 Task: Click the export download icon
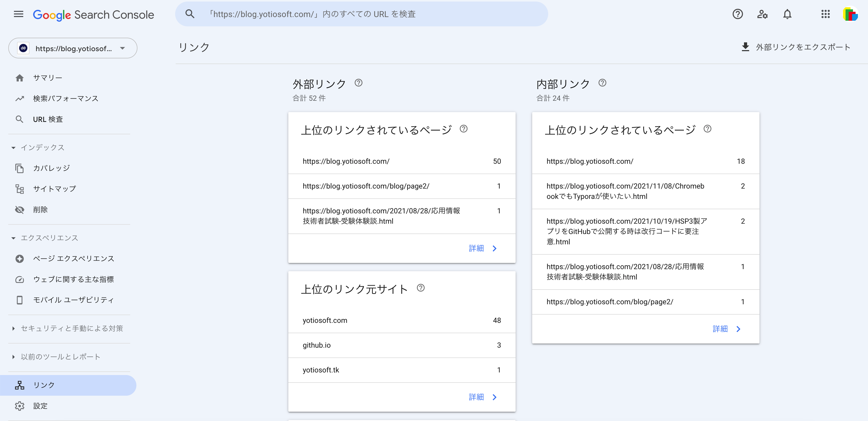[x=745, y=47]
